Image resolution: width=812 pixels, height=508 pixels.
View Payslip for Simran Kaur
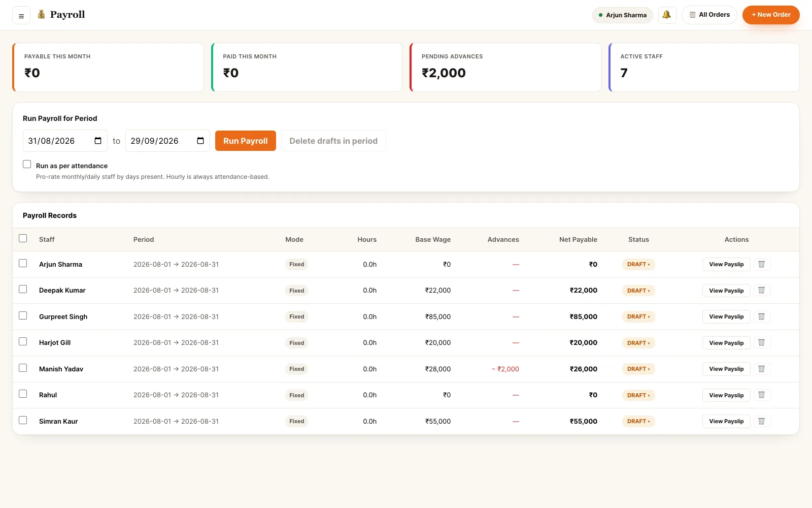(x=726, y=421)
